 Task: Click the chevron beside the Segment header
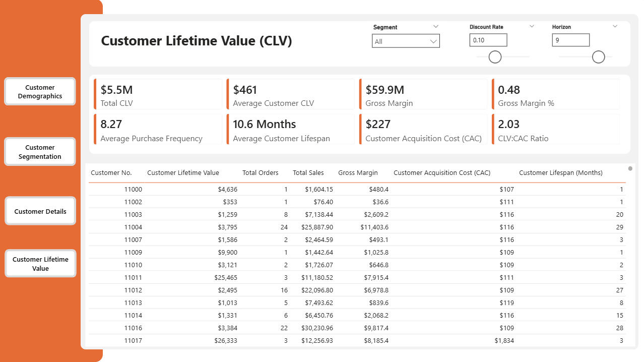tap(436, 27)
